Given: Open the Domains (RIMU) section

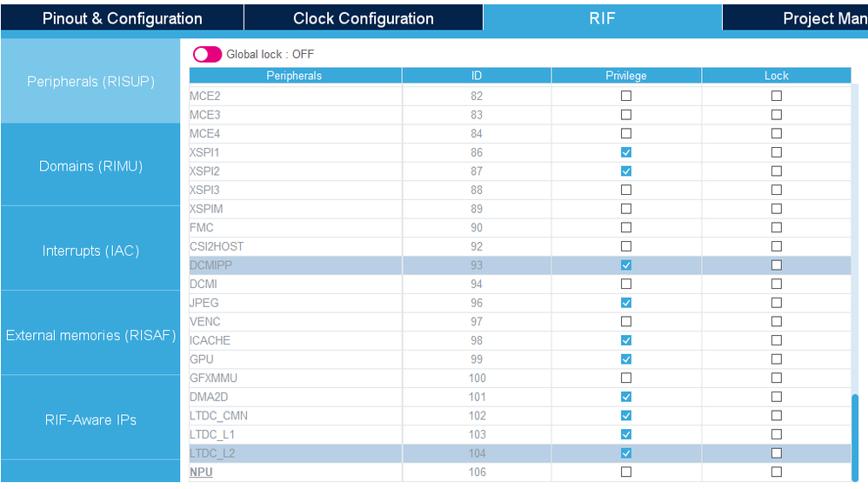Looking at the screenshot, I should [x=90, y=165].
